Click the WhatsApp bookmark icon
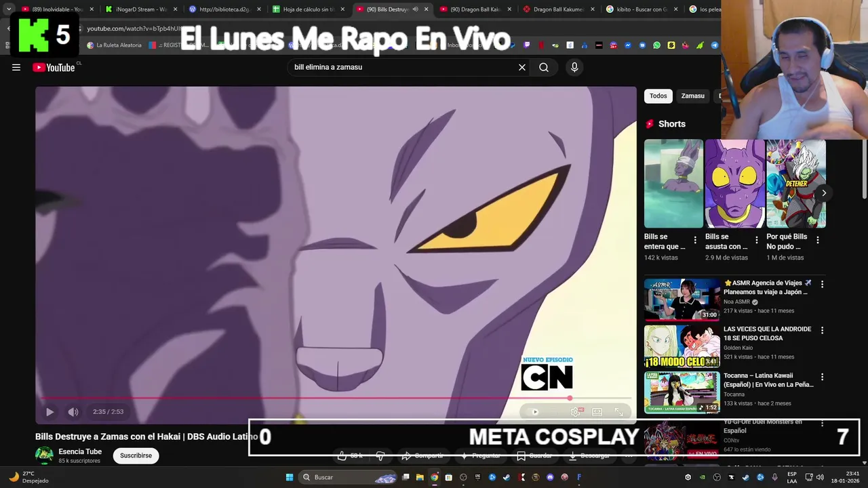Screen dimensions: 868x488 coord(656,45)
